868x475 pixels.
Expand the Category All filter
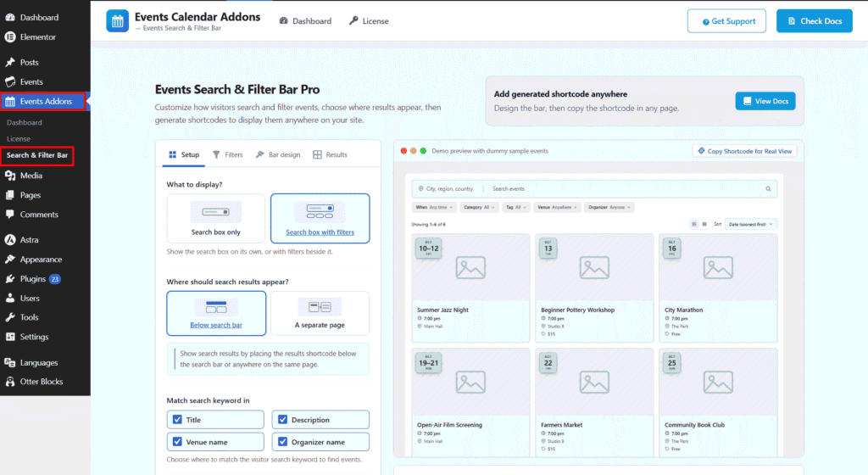(x=480, y=207)
